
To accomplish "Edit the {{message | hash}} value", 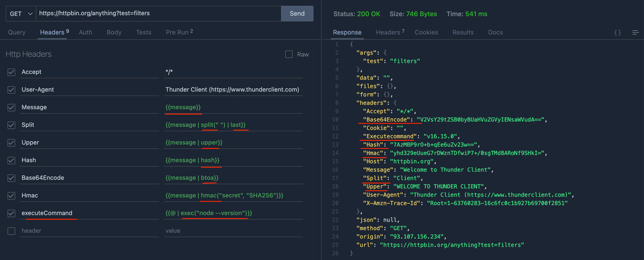I will click(x=233, y=160).
